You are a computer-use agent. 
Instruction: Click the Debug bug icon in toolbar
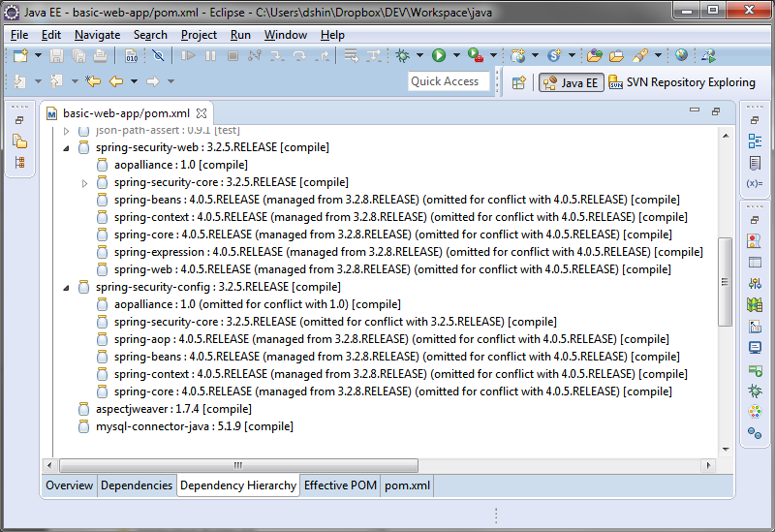[x=402, y=56]
